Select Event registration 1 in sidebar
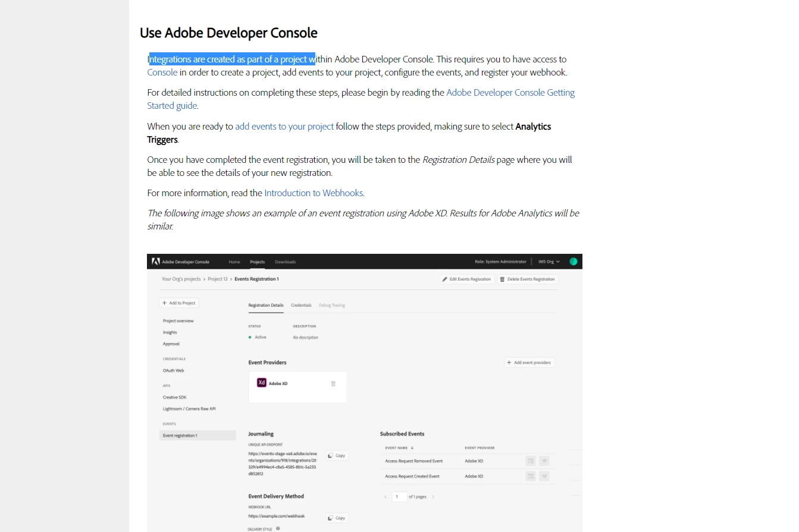 coord(198,436)
